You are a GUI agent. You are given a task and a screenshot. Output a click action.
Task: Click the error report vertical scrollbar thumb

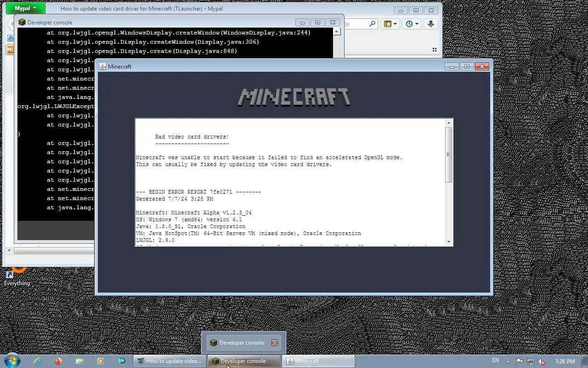[449, 155]
